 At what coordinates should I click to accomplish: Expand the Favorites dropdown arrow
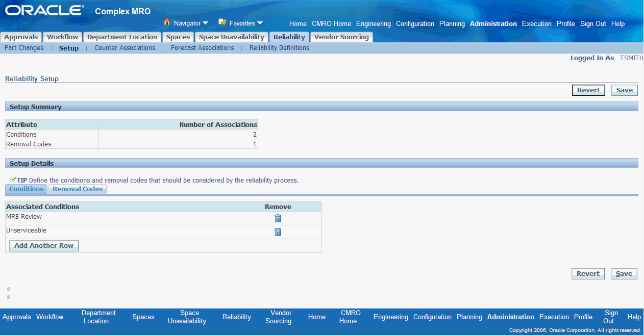coord(260,23)
